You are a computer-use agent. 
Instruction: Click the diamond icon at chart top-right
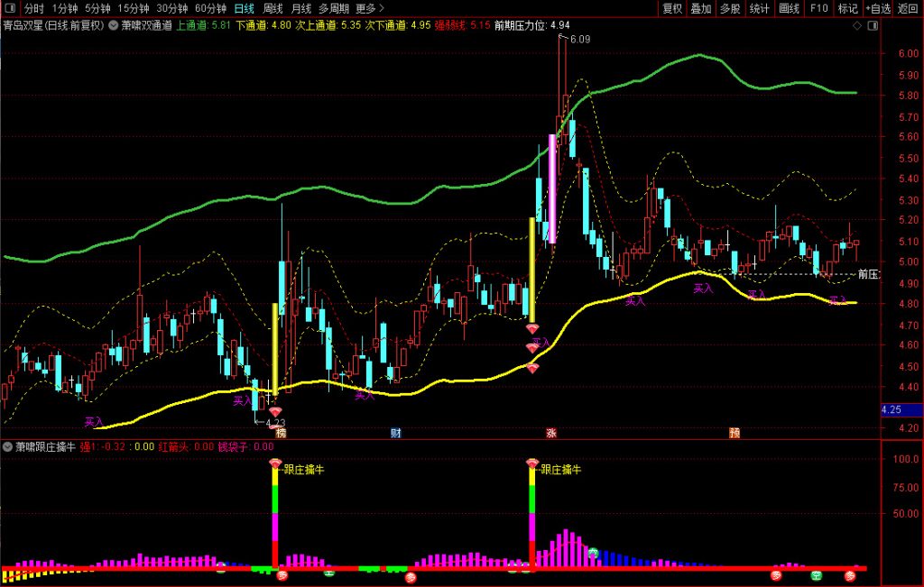click(x=856, y=25)
